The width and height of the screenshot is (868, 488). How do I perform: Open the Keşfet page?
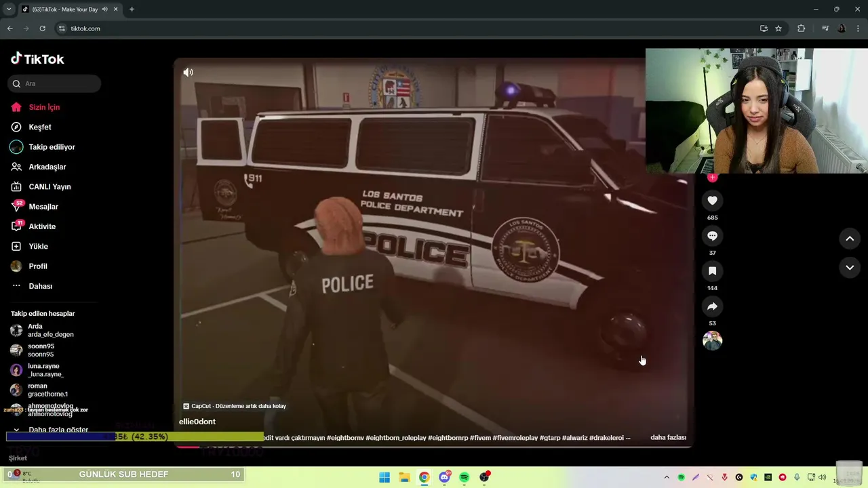(x=40, y=127)
